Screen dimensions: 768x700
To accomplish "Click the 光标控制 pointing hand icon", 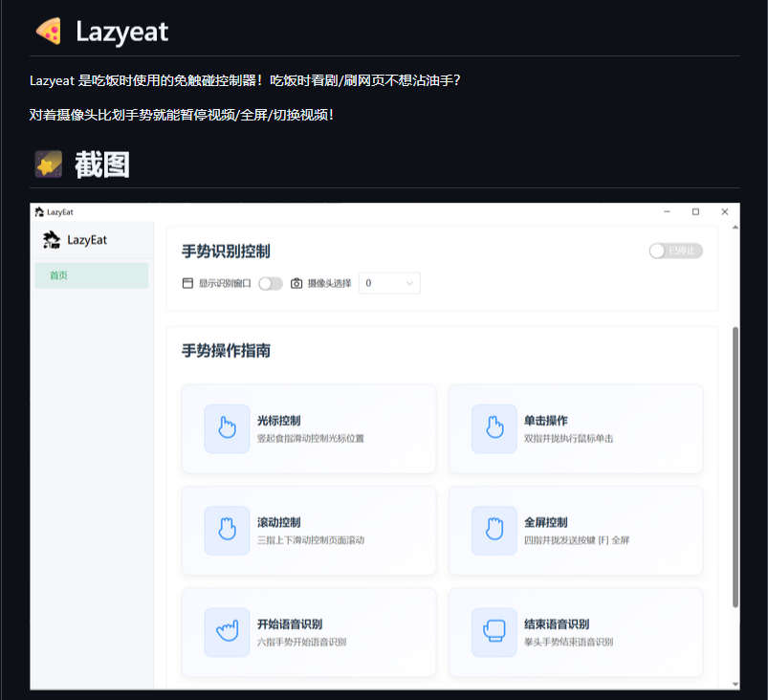I will click(x=228, y=428).
